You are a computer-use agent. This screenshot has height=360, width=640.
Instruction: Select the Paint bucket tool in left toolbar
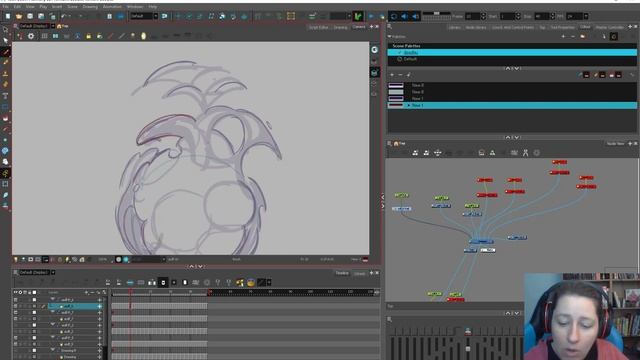coord(5,118)
